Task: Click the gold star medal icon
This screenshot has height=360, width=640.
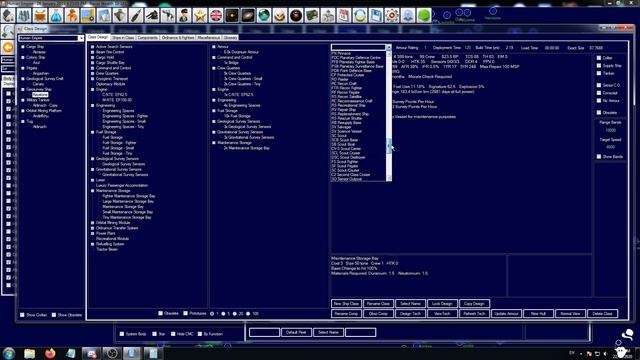Action: tap(200, 16)
